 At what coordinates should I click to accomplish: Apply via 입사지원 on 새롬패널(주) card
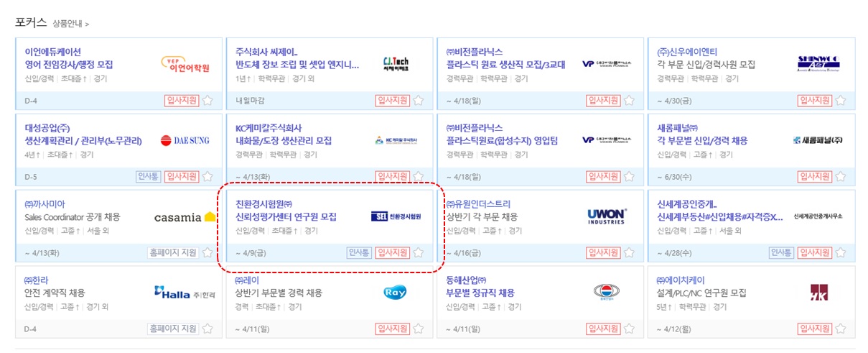pyautogui.click(x=814, y=177)
